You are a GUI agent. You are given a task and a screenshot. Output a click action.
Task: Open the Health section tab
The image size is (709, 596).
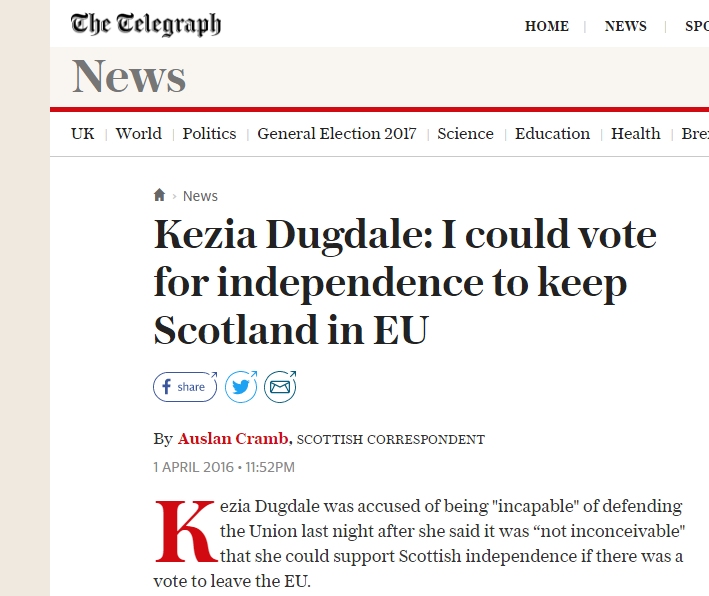pyautogui.click(x=636, y=134)
